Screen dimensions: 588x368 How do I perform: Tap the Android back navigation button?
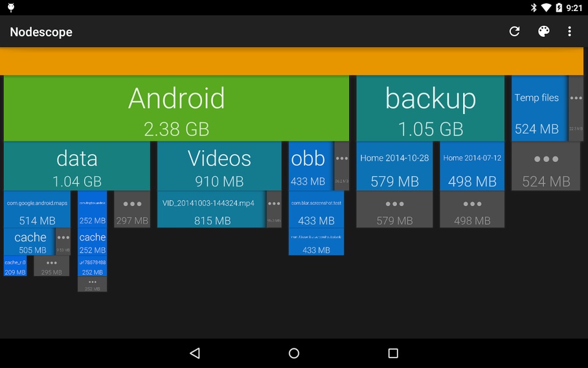195,353
